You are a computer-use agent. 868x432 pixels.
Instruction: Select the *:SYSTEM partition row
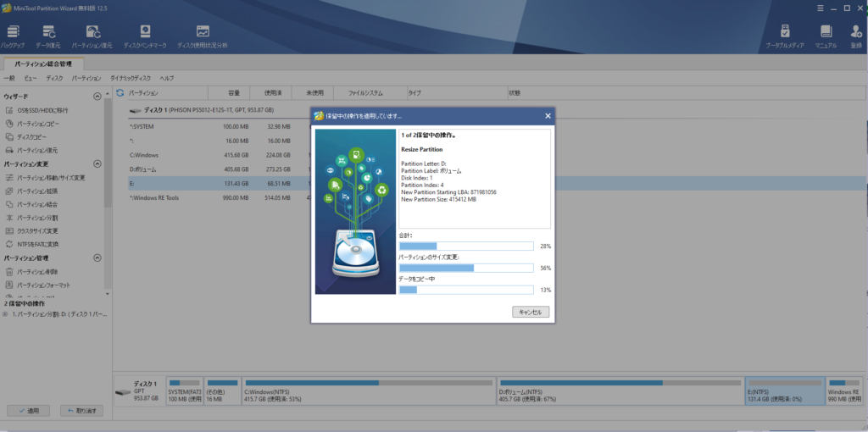coord(218,127)
